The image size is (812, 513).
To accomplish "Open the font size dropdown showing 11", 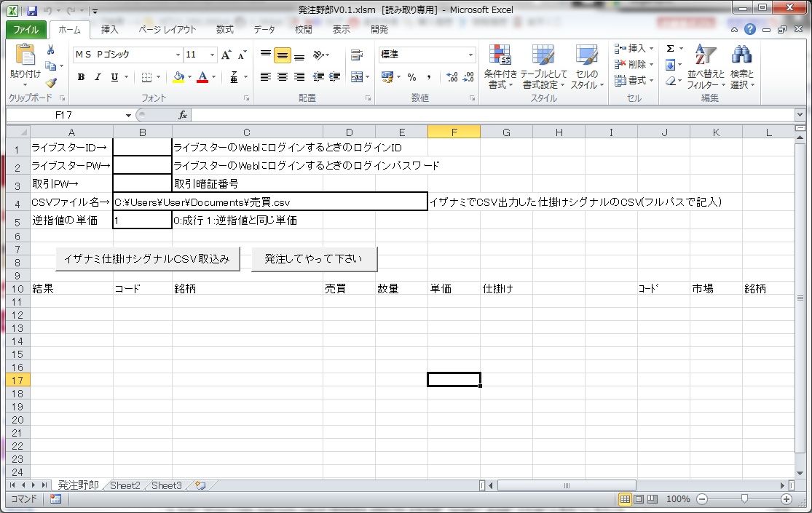I will point(212,55).
